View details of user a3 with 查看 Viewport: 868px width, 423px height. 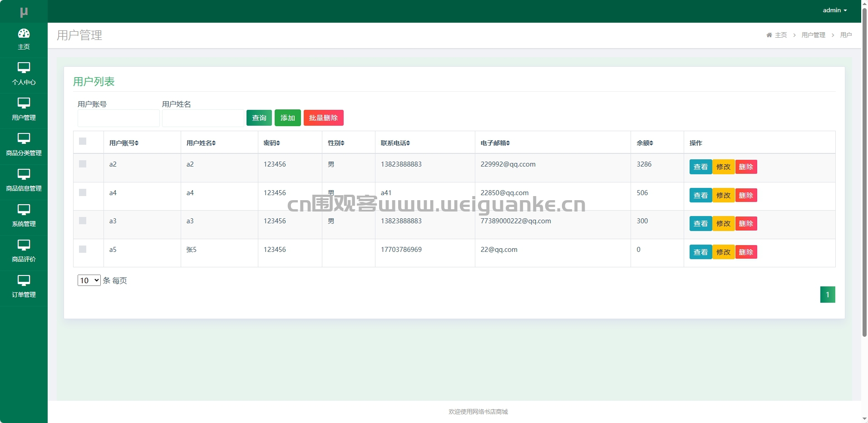[x=700, y=224]
